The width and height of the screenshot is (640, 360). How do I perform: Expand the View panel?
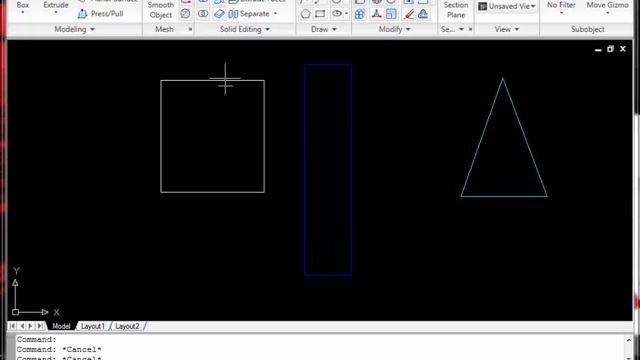(507, 29)
